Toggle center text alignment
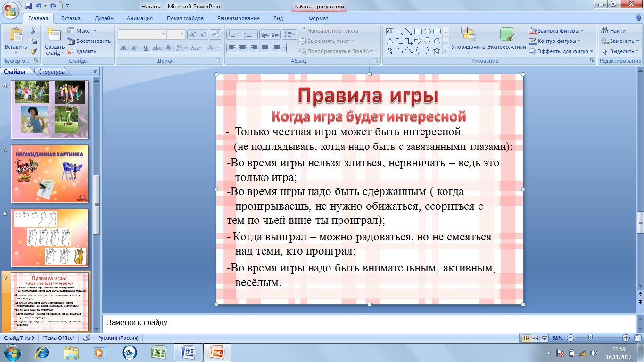Image resolution: width=644 pixels, height=362 pixels. pyautogui.click(x=243, y=48)
